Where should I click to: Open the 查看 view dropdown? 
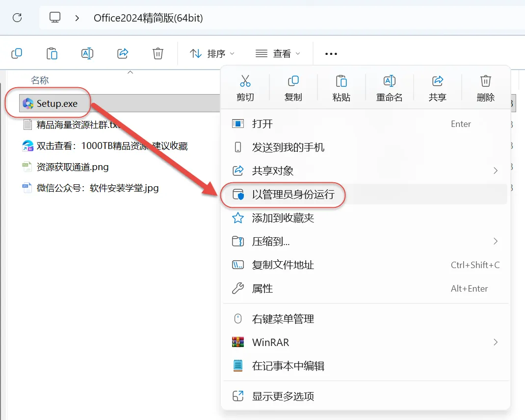point(278,53)
